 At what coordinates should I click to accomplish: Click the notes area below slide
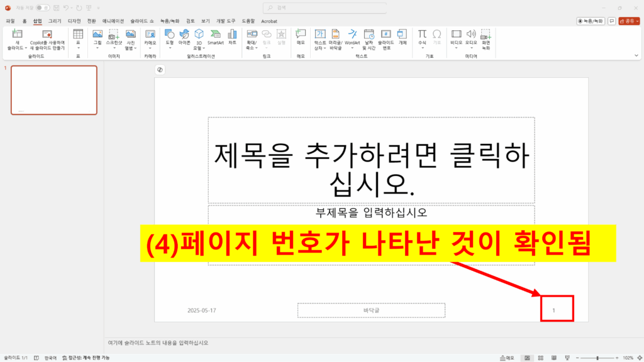[374, 343]
